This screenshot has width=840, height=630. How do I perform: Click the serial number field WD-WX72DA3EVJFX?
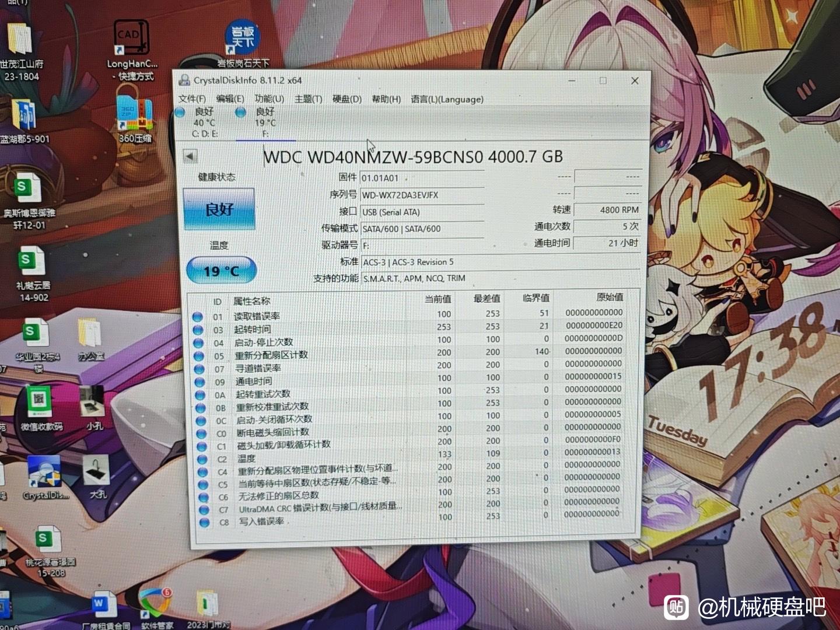[422, 195]
